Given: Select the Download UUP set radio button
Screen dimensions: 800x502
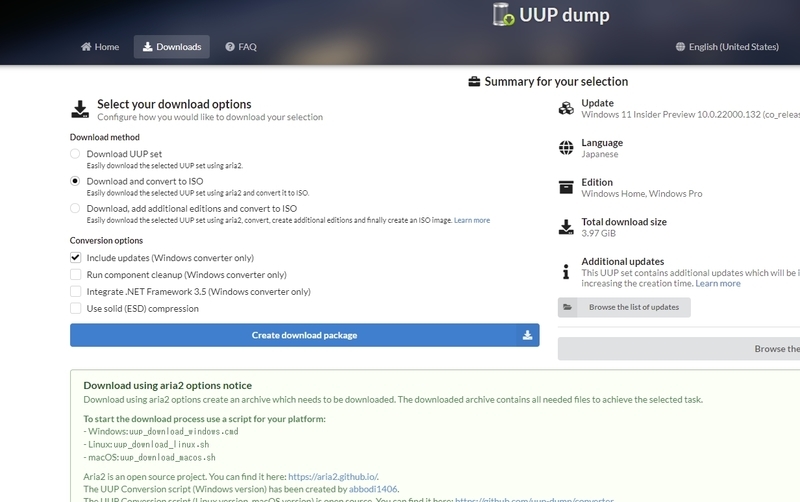Looking at the screenshot, I should pyautogui.click(x=75, y=154).
